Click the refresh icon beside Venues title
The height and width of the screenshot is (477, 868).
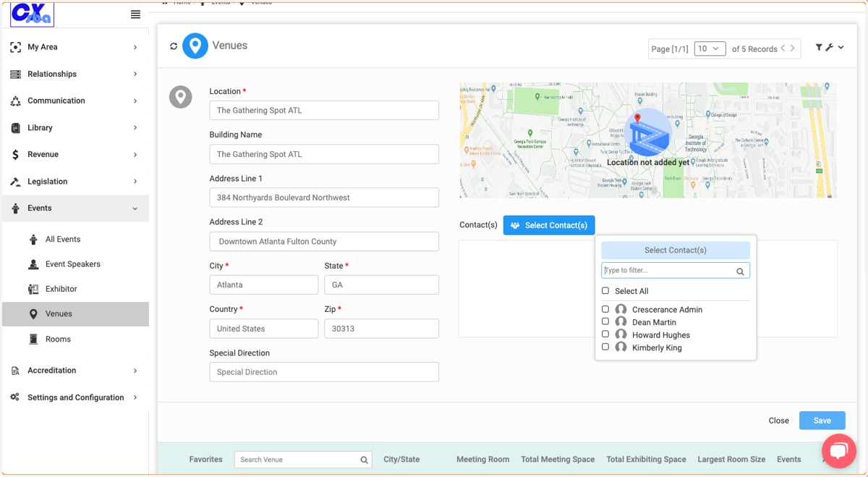tap(174, 46)
